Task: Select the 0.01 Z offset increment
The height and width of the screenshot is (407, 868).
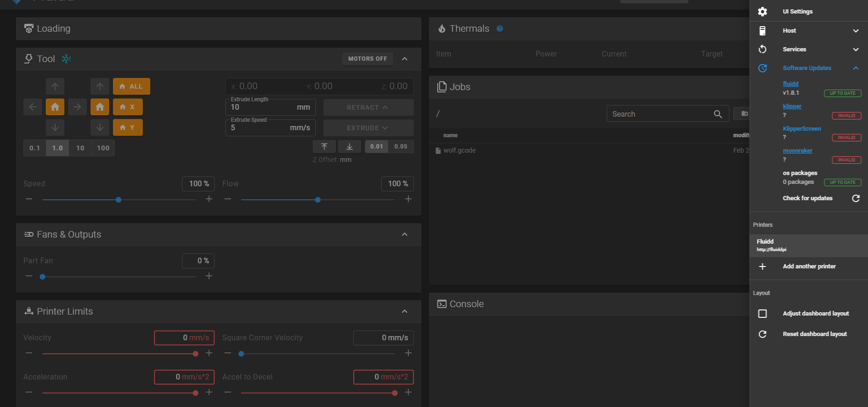Action: point(377,147)
